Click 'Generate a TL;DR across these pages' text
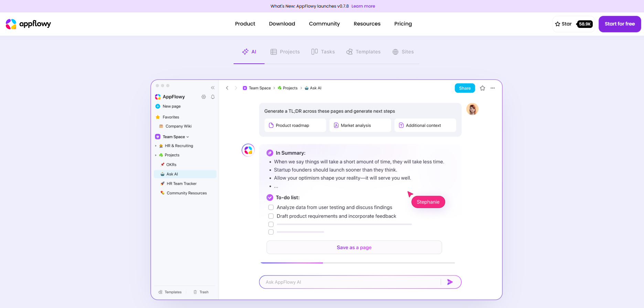Image resolution: width=644 pixels, height=308 pixels. (x=330, y=111)
